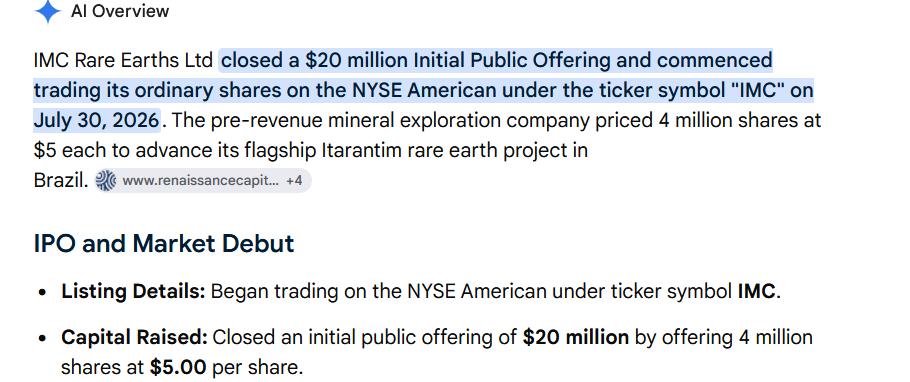Click the bullet beside Listing Details
910x382 pixels.
(x=42, y=292)
